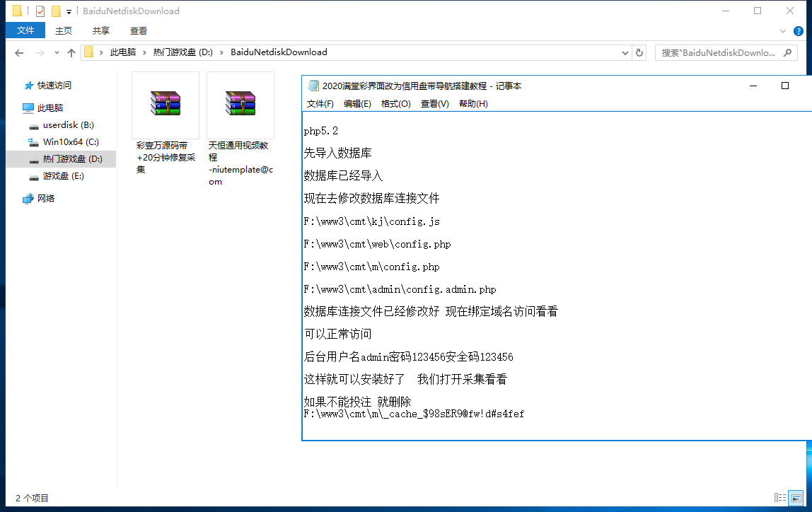Viewport: 812px width, 512px height.
Task: Click the magnifier icon in the search box
Action: coord(789,52)
